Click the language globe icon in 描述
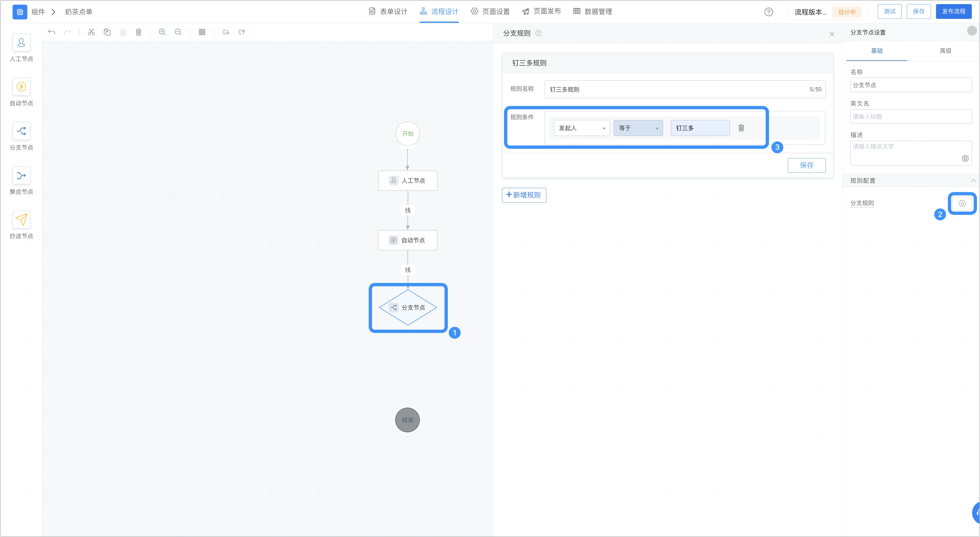980x537 pixels. tap(965, 159)
